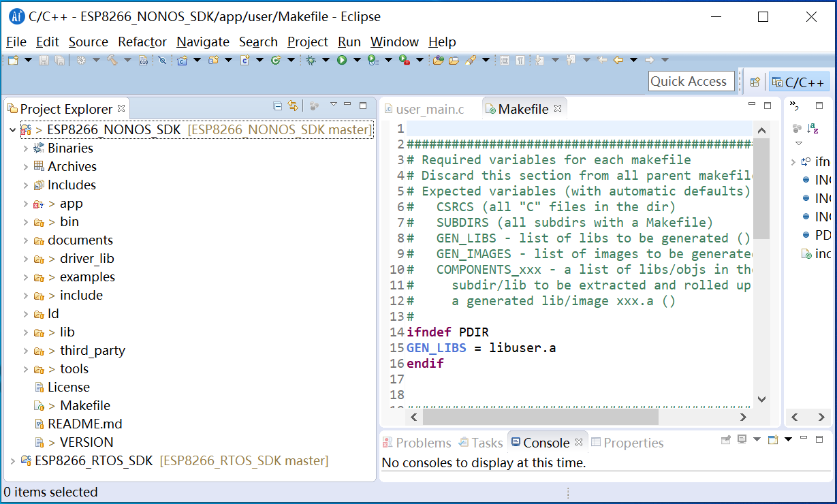This screenshot has height=504, width=837.
Task: Toggle Link with Editor in Project Explorer
Action: [293, 106]
